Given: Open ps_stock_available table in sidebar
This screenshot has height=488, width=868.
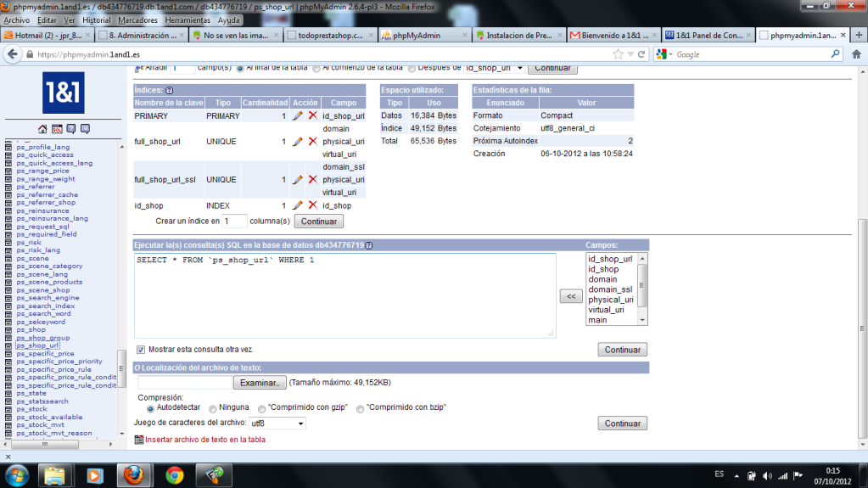Looking at the screenshot, I should [49, 417].
